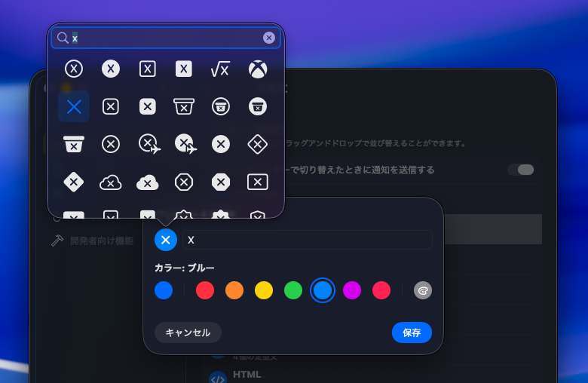
Task: Choose the outline xmark cloud icon
Action: 111,182
